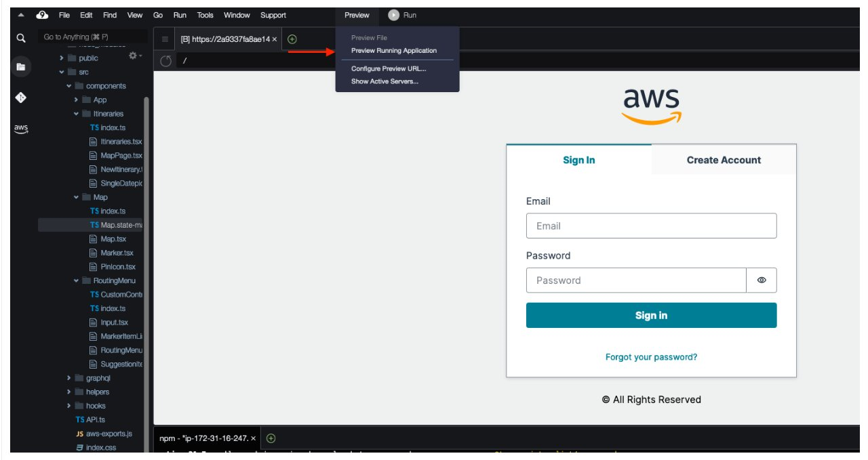Add a new tab beside the npm terminal

pyautogui.click(x=271, y=438)
